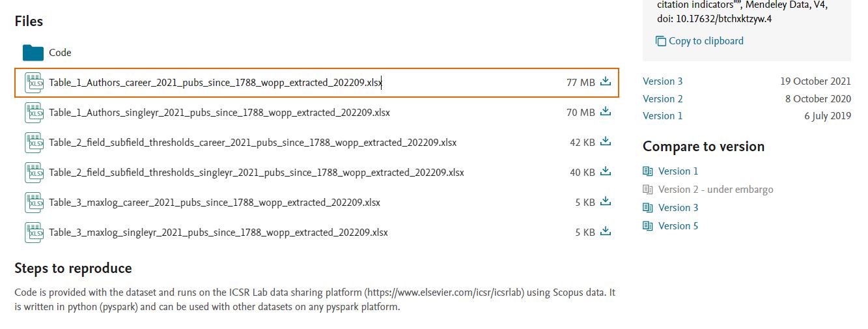Screen dimensions: 868x329
Task: Click XLSX icon of Table_3_maxlog_career file
Action: (x=34, y=203)
